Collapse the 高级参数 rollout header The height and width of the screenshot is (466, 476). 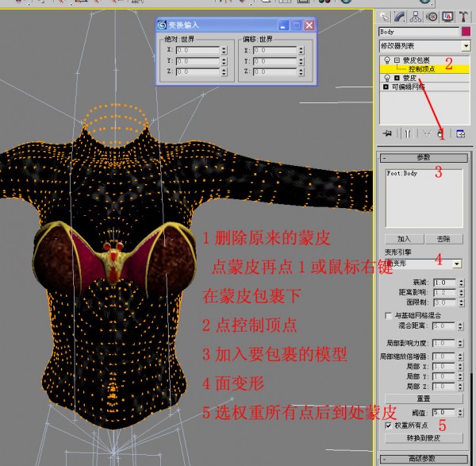point(424,458)
